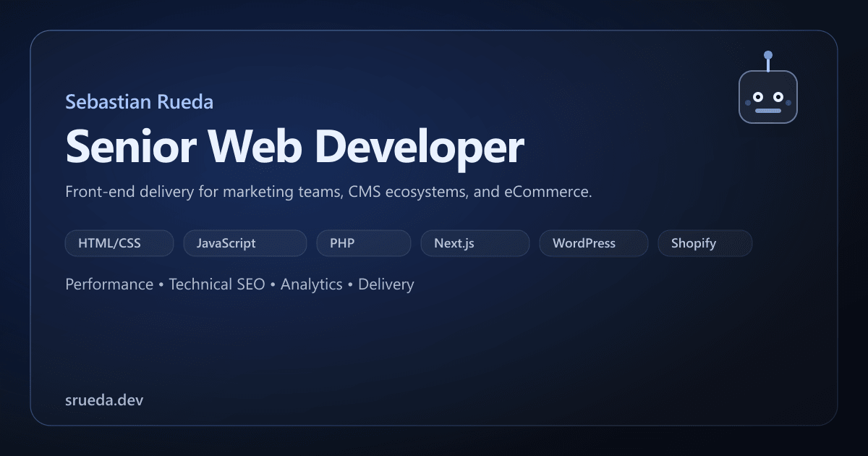This screenshot has width=868, height=456.
Task: Select the PHP skill tag
Action: [x=364, y=243]
